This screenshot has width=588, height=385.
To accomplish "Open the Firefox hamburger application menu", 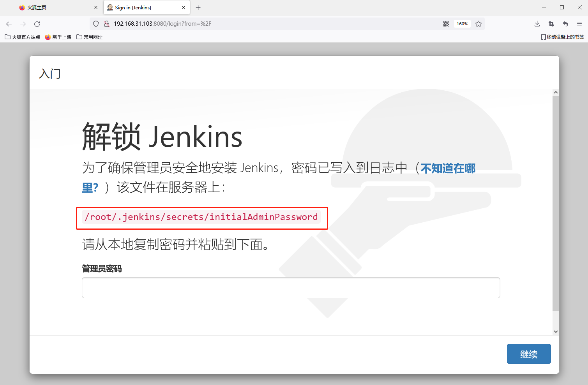I will tap(579, 24).
